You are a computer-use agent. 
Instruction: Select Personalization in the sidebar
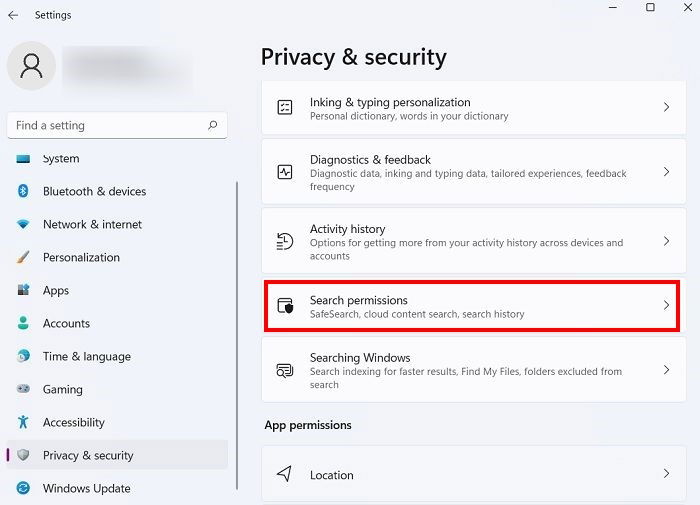pyautogui.click(x=81, y=257)
